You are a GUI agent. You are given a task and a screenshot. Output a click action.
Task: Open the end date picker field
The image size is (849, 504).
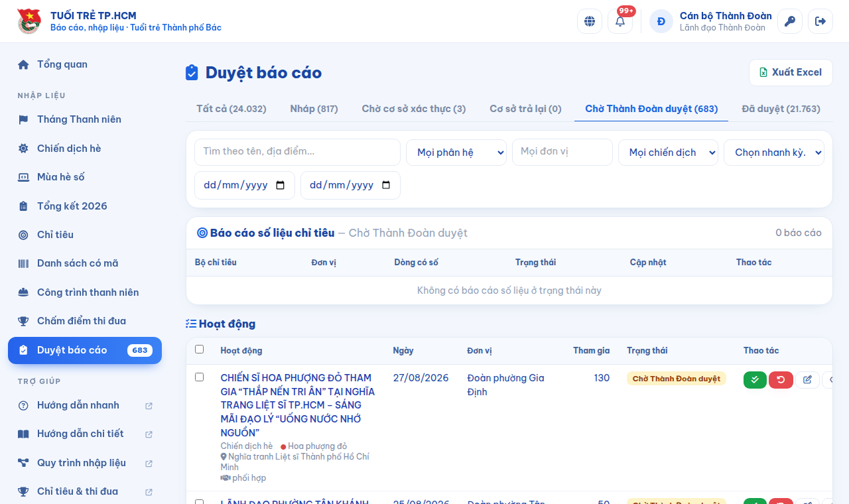(x=350, y=185)
